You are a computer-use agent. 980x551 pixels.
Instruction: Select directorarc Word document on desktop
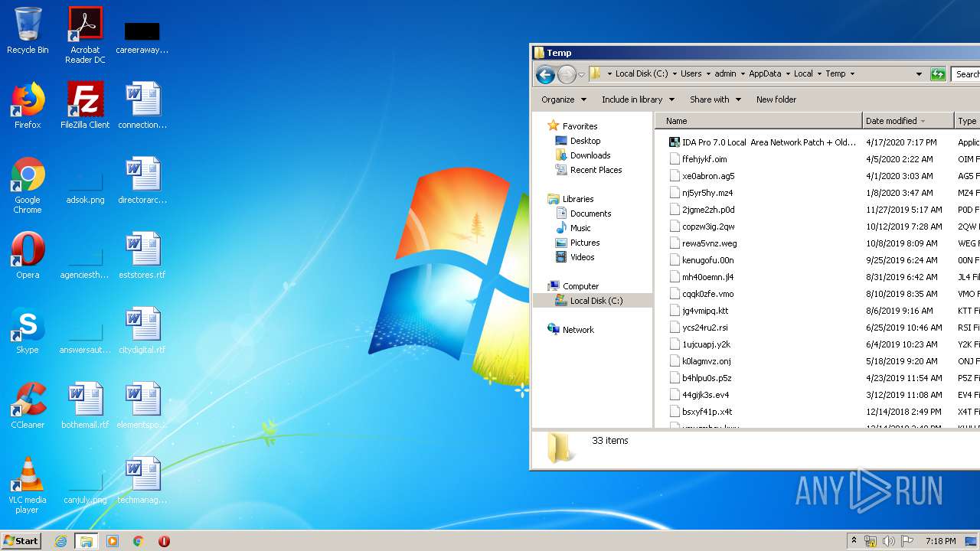(x=142, y=181)
